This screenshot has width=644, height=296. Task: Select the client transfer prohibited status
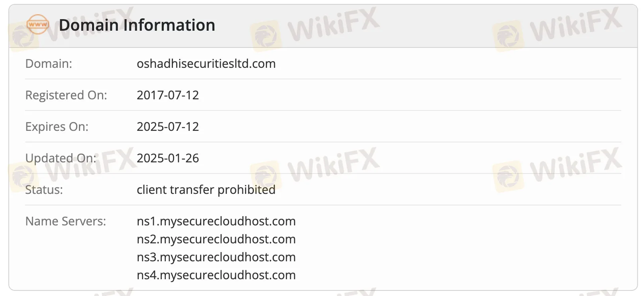[206, 190]
